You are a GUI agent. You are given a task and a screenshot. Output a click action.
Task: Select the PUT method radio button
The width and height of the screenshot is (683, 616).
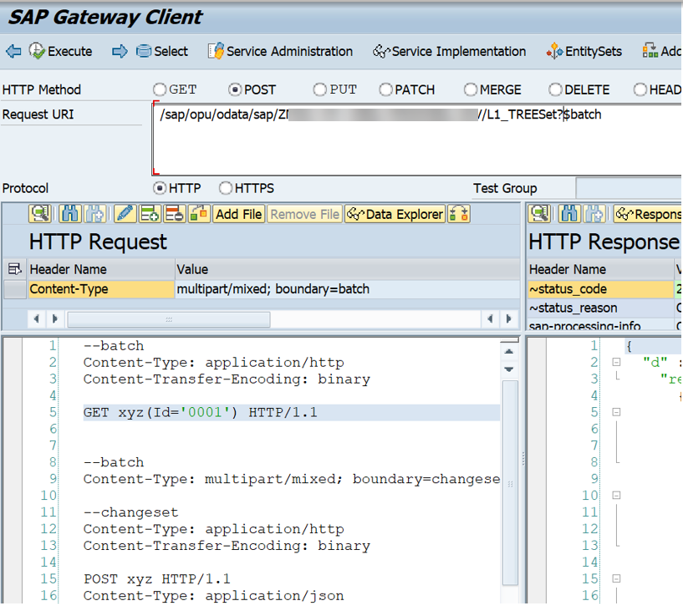coord(319,89)
